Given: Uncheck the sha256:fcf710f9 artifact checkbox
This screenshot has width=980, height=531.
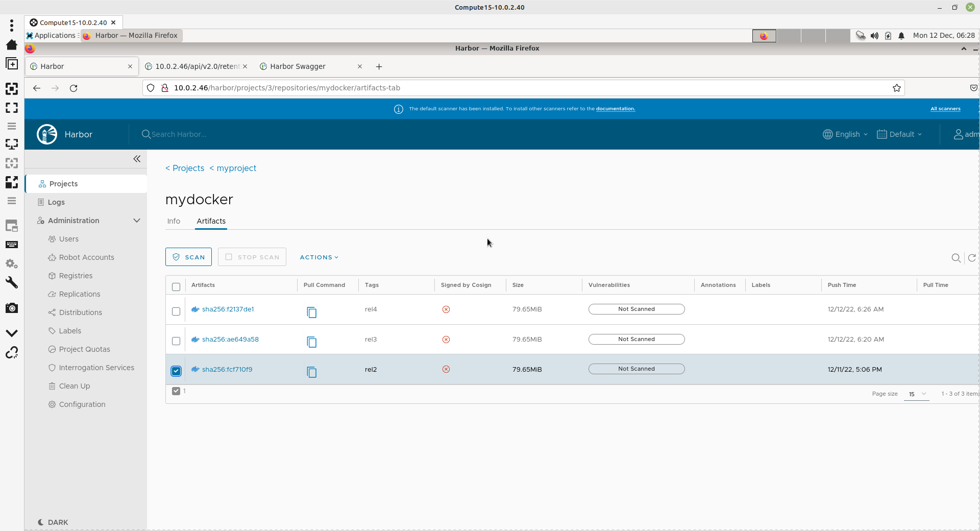Looking at the screenshot, I should [x=176, y=371].
